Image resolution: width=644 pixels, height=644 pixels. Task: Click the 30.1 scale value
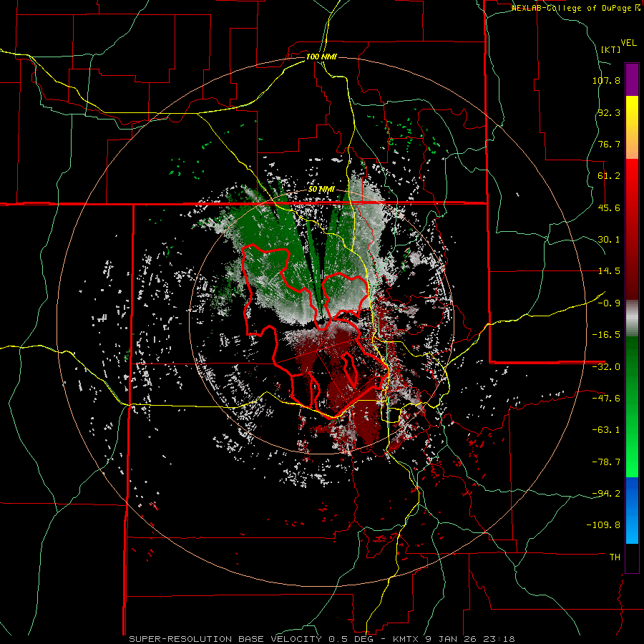tap(609, 240)
